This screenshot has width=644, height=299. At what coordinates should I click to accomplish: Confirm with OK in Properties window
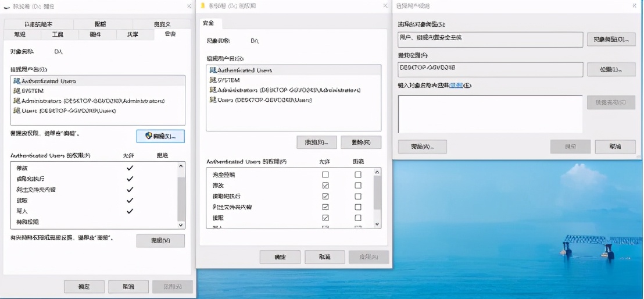pos(84,287)
